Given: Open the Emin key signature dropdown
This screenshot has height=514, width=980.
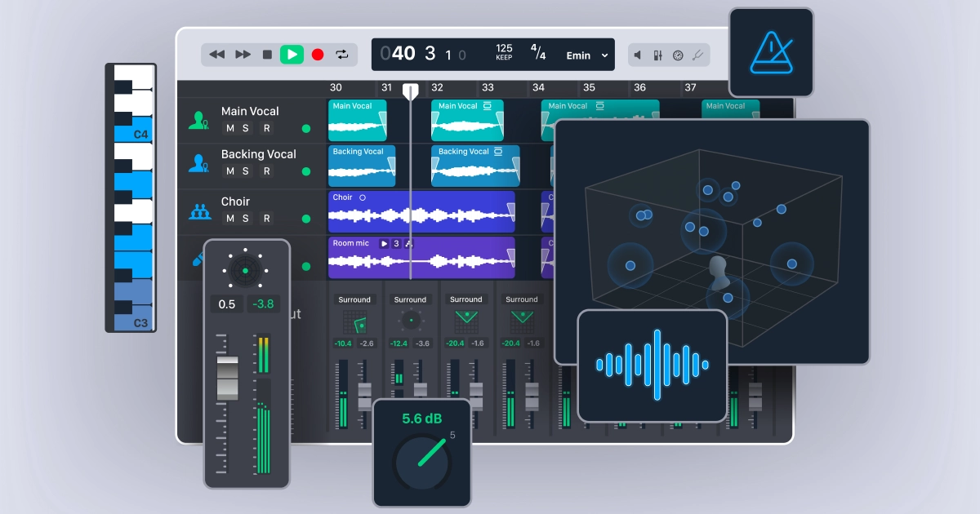Looking at the screenshot, I should 587,55.
